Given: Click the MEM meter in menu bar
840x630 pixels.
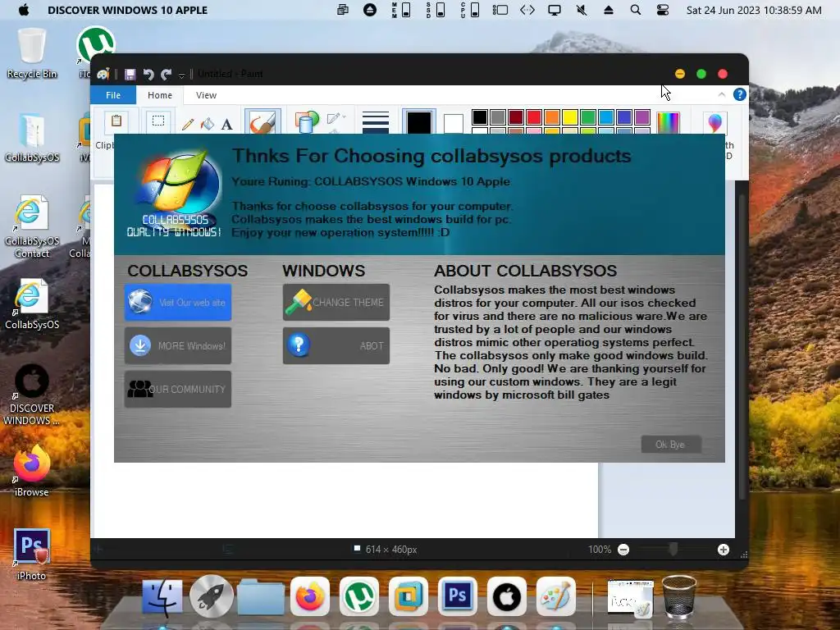Looking at the screenshot, I should [x=401, y=10].
